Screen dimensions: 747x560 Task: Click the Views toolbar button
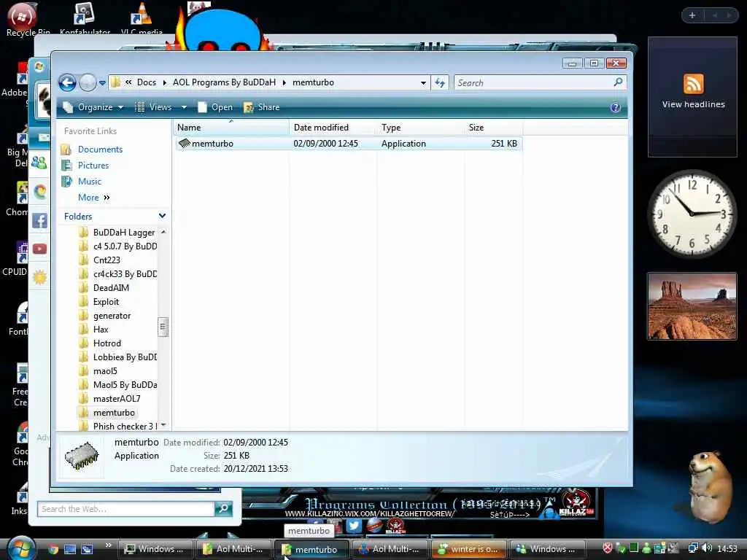pyautogui.click(x=153, y=107)
